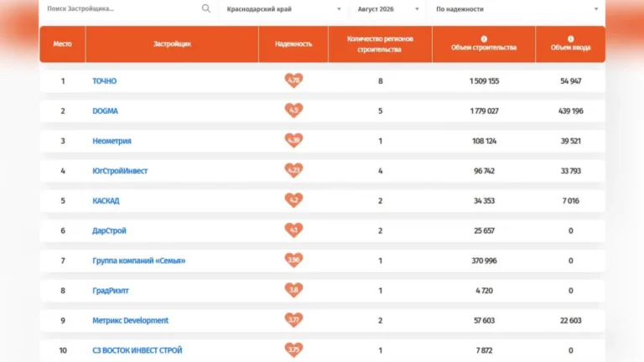Click the 4.5 reliability heart for DOGMA

tap(293, 110)
